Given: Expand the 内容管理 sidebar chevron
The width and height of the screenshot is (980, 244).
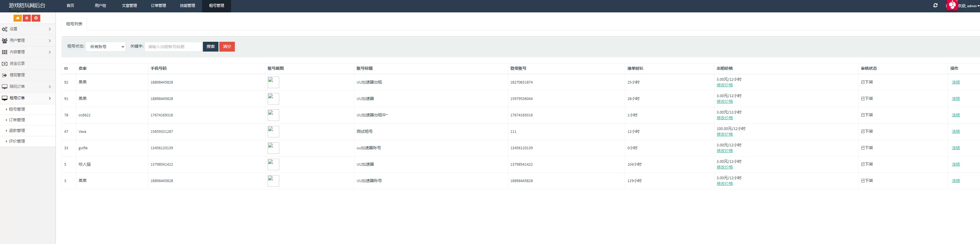Looking at the screenshot, I should [x=50, y=52].
